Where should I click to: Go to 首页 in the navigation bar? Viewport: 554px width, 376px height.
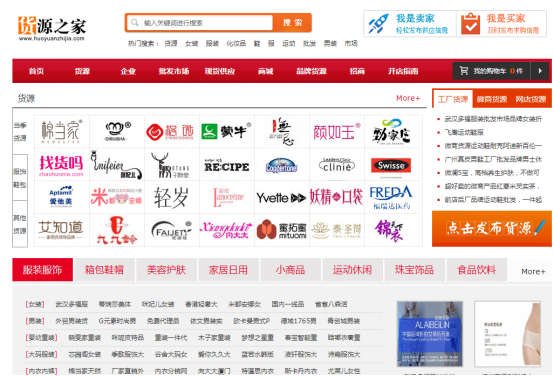coord(36,71)
